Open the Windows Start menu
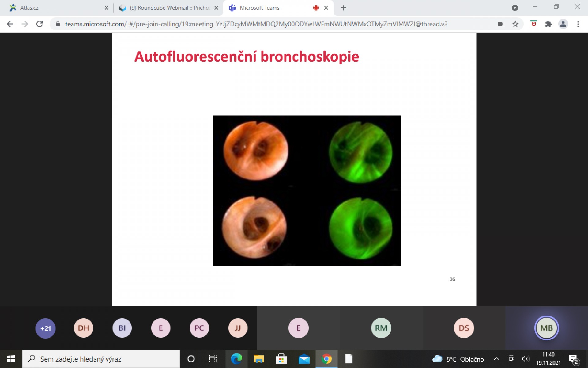This screenshot has width=588, height=368. click(x=11, y=359)
